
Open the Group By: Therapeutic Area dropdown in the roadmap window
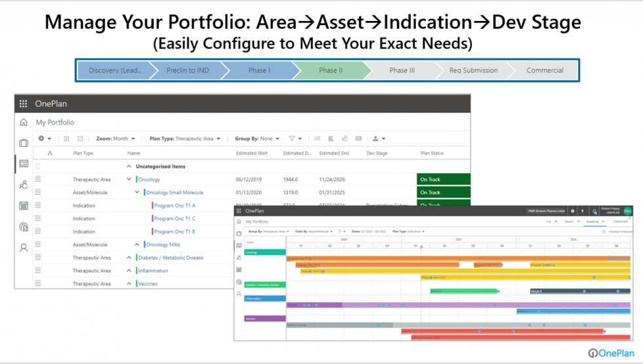click(268, 232)
